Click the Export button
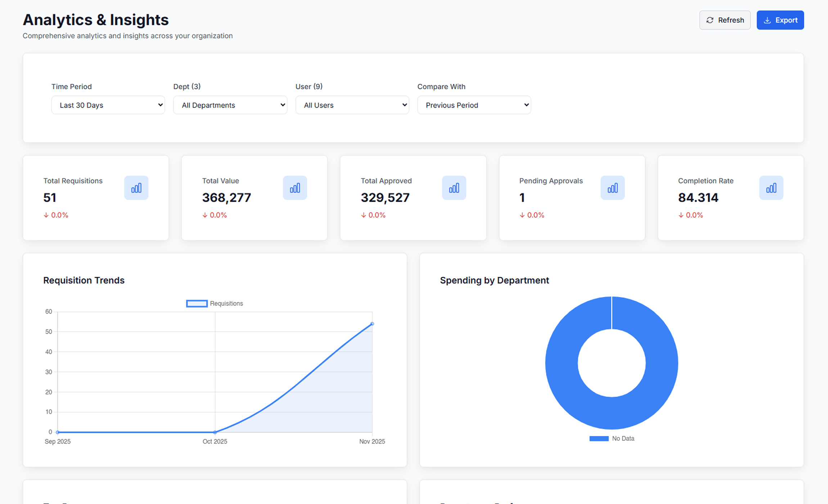 pyautogui.click(x=780, y=20)
